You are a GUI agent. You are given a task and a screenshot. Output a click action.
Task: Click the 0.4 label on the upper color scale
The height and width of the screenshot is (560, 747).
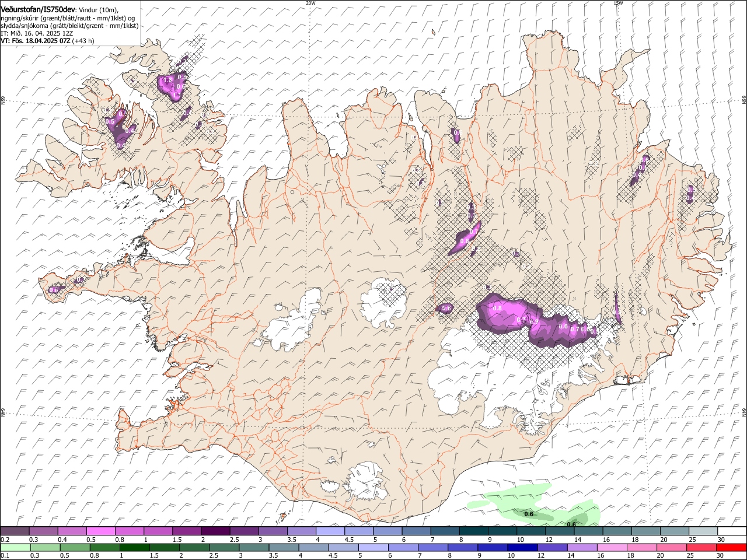tap(62, 540)
